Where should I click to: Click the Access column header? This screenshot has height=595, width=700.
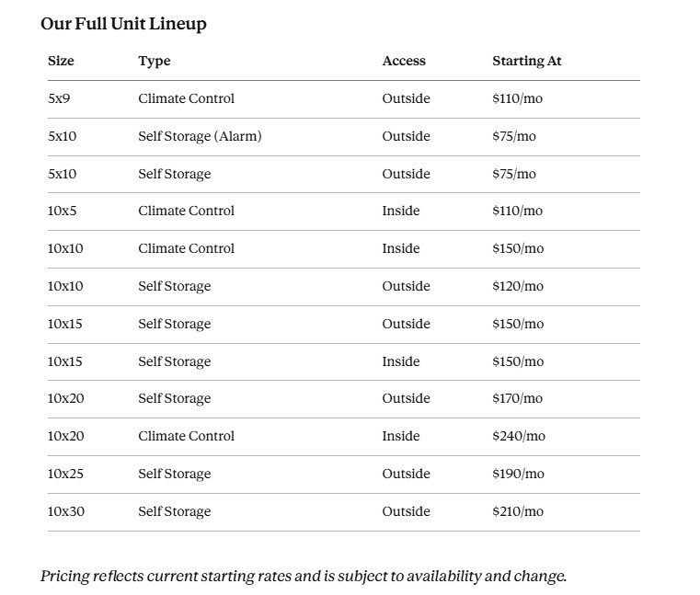(404, 61)
